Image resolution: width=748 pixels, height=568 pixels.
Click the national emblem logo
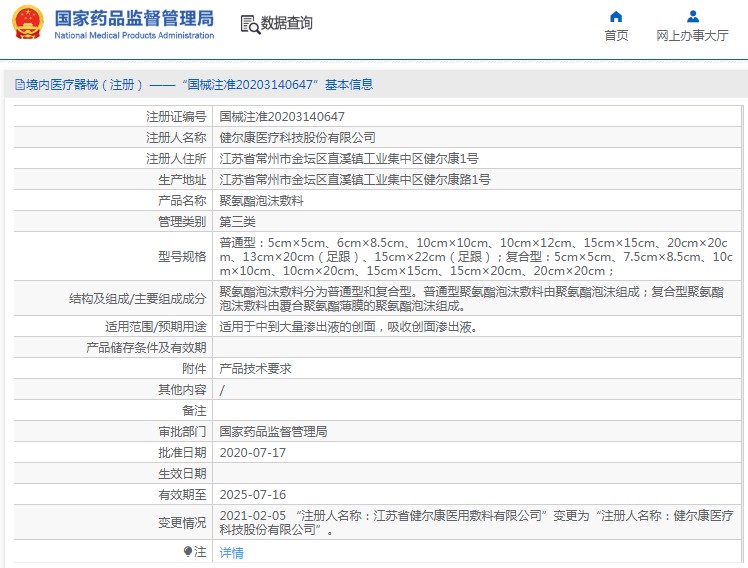(x=28, y=22)
